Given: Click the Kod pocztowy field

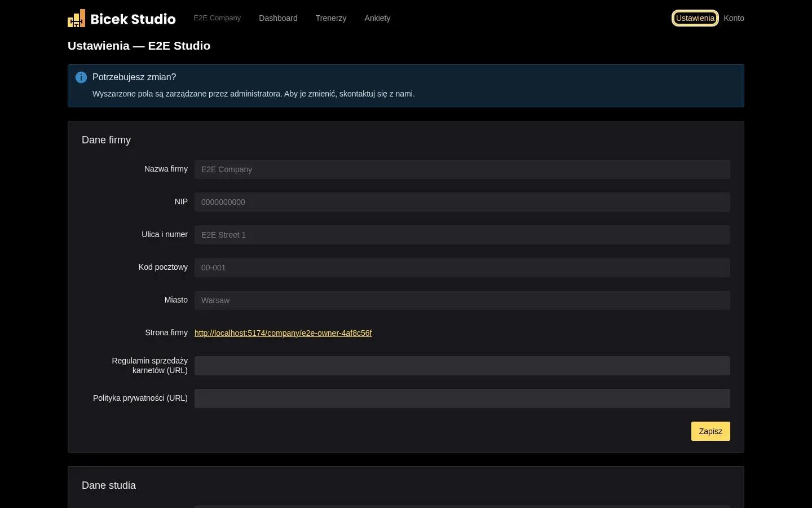Looking at the screenshot, I should (x=462, y=268).
